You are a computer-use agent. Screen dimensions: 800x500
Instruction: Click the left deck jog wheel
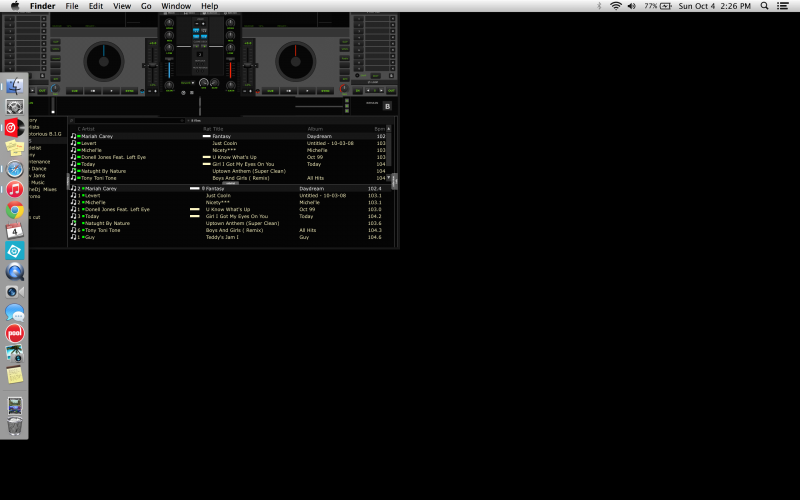tap(104, 62)
